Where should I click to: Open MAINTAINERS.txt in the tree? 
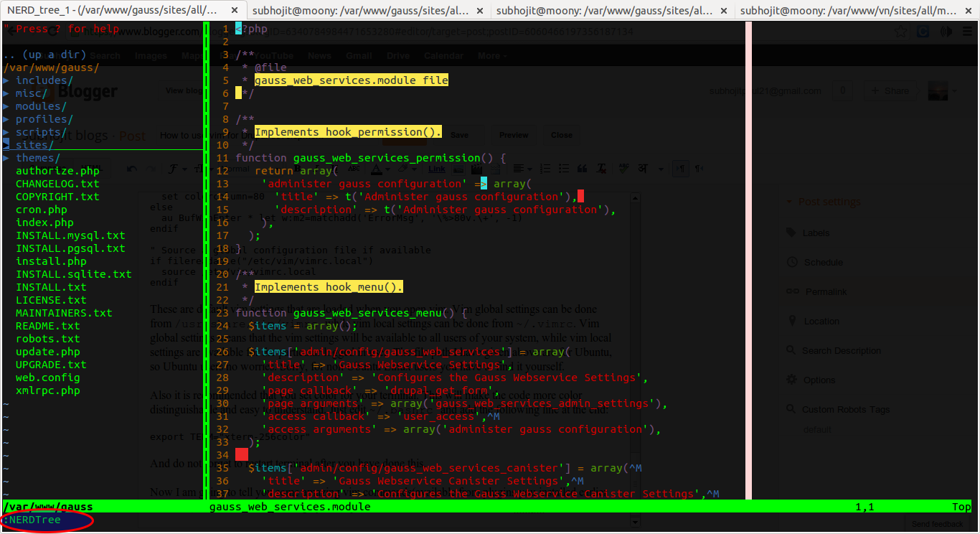[64, 313]
